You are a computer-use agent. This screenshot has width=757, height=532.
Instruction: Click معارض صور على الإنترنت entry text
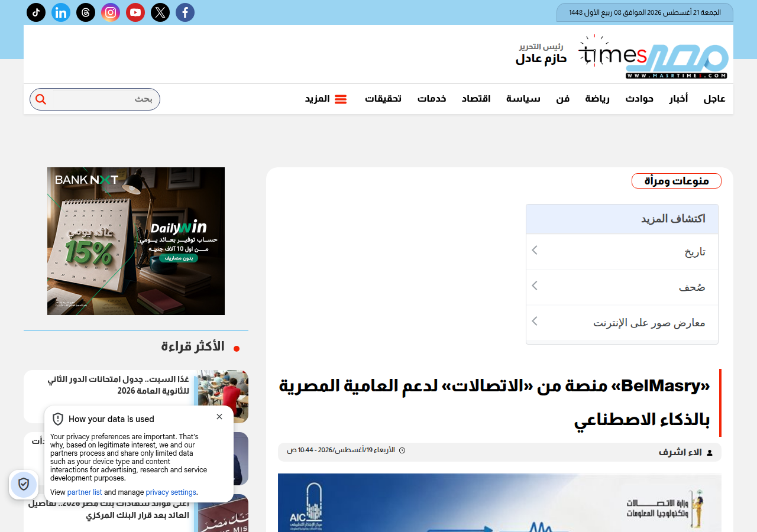tap(649, 323)
